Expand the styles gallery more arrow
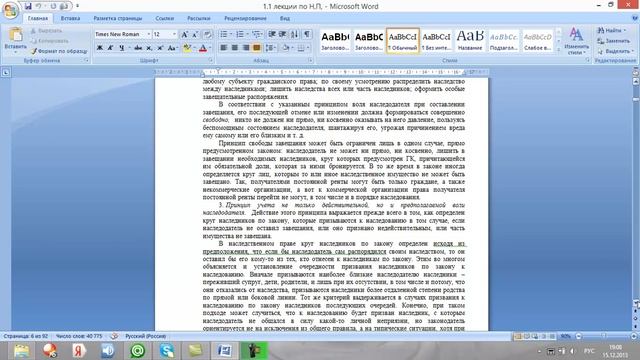The image size is (640, 360). 558,50
